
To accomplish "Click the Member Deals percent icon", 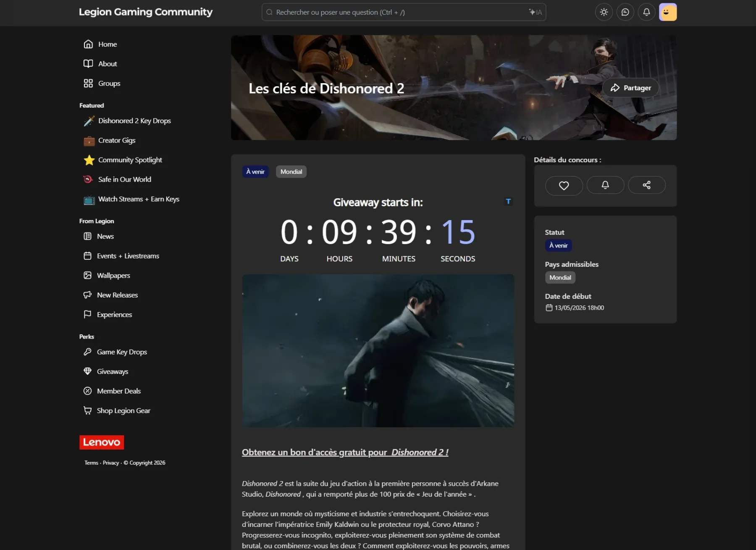I will tap(87, 391).
